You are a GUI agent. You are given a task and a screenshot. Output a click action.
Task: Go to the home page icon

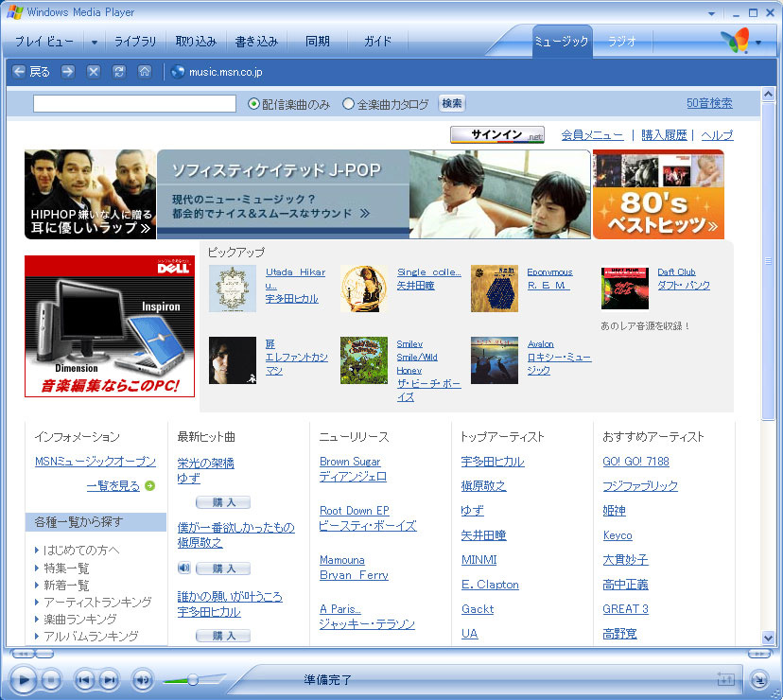(145, 72)
